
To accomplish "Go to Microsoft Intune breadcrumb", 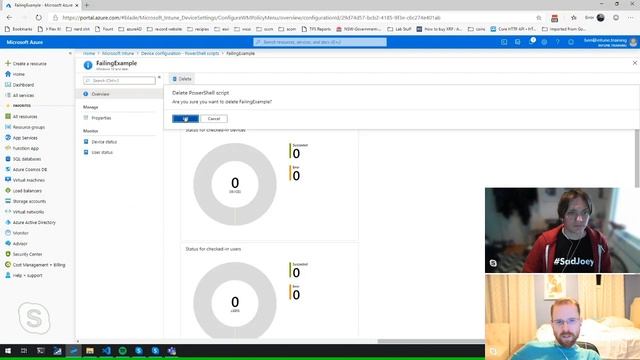I will click(x=118, y=53).
